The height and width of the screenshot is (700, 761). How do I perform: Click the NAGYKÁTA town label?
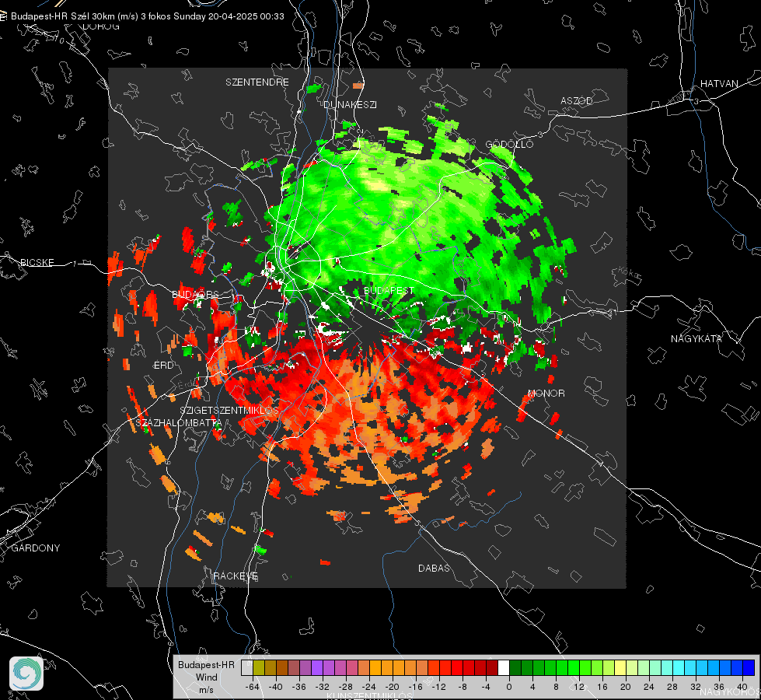(696, 338)
